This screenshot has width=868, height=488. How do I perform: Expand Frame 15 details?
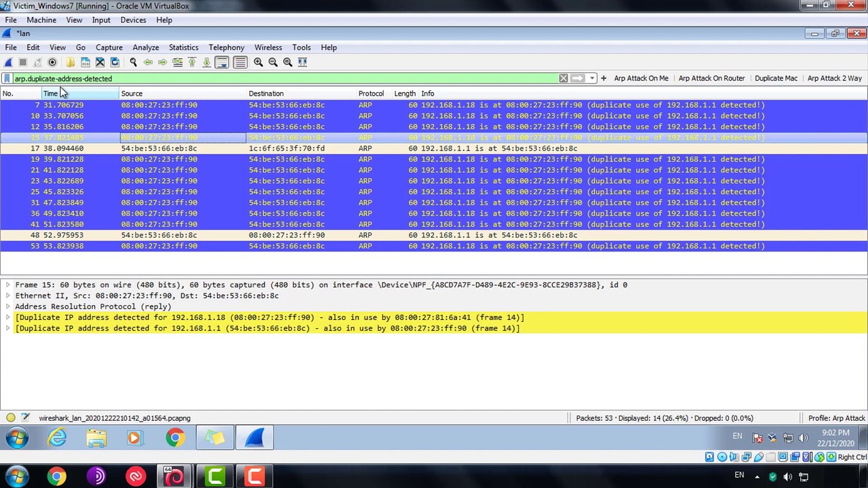pyautogui.click(x=7, y=285)
